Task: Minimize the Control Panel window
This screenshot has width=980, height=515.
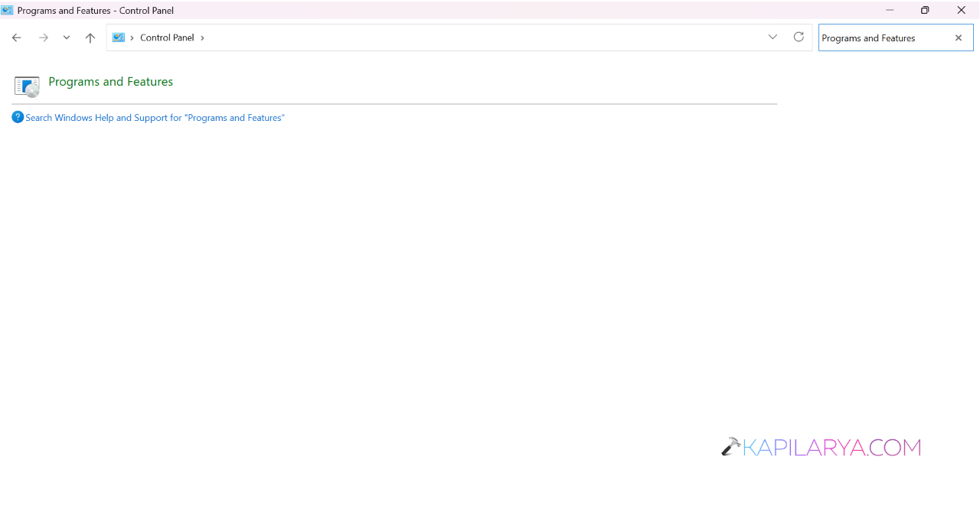Action: pos(890,10)
